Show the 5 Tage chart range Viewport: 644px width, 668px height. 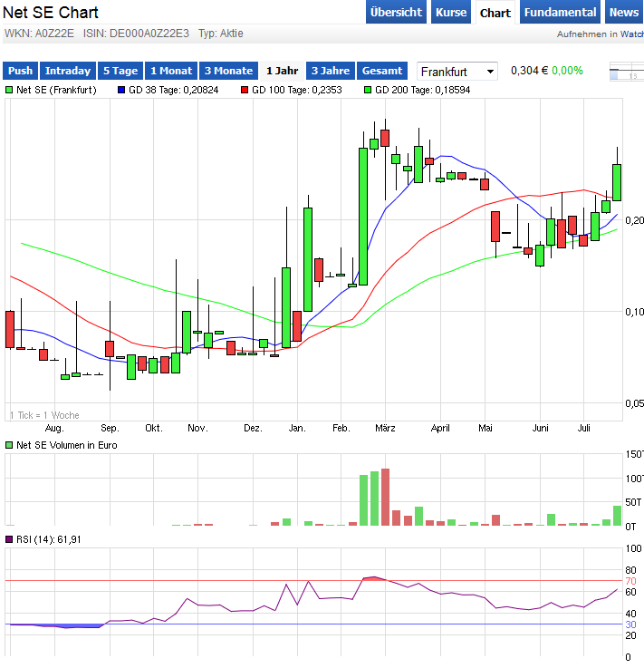(x=120, y=71)
